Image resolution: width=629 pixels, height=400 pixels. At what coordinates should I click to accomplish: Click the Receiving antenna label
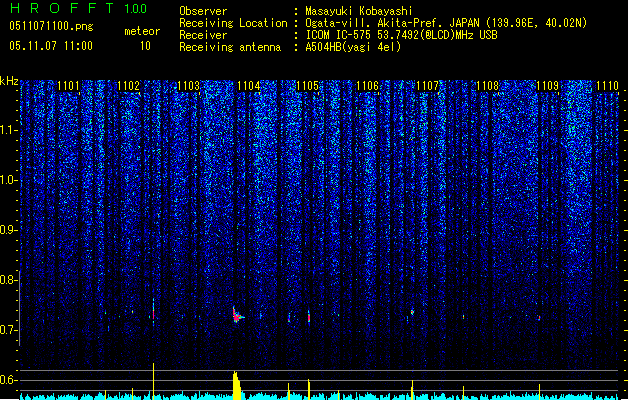(x=230, y=47)
